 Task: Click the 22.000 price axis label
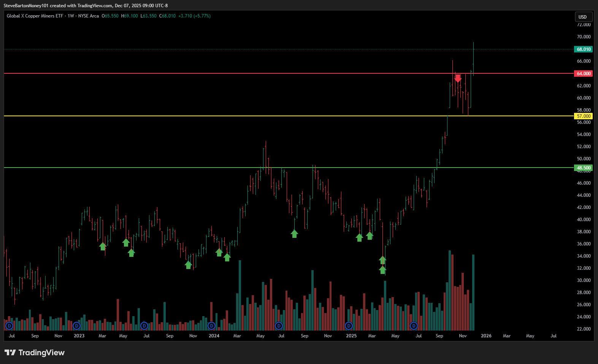click(584, 329)
